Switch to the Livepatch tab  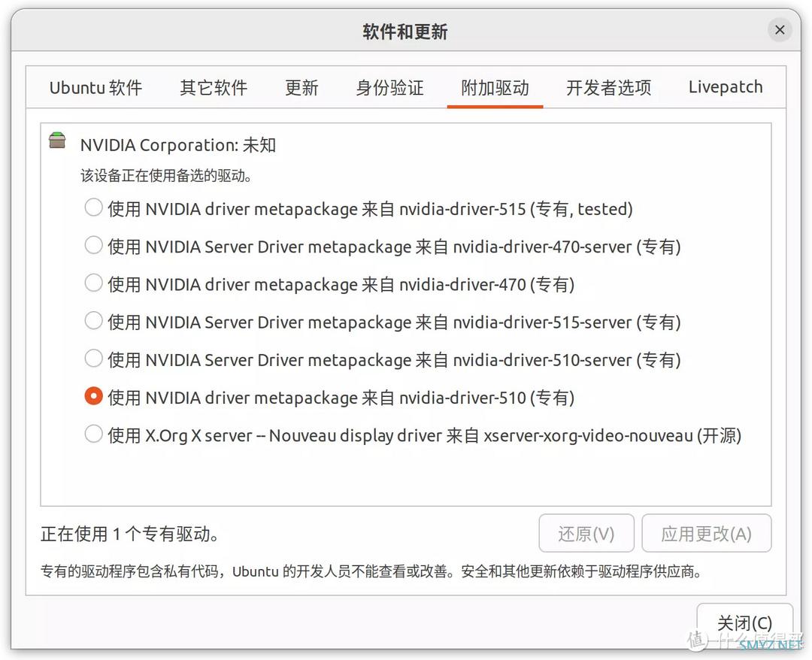point(726,87)
